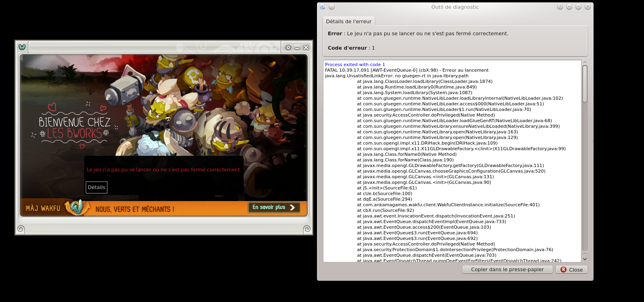Viewport: 644px width, 302px height.
Task: Click the diagnostic window app icon in title bar
Action: tap(323, 7)
